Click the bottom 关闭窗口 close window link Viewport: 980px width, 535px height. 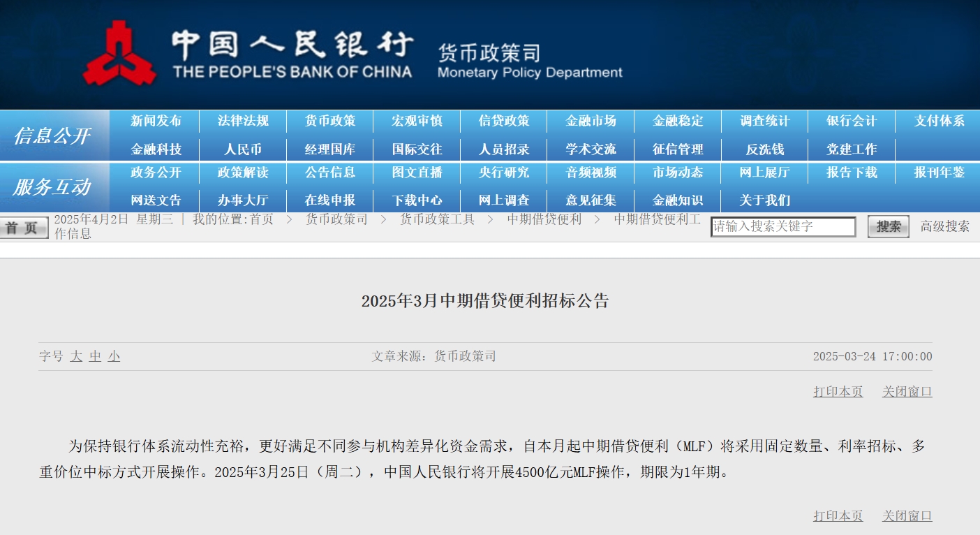pyautogui.click(x=907, y=516)
